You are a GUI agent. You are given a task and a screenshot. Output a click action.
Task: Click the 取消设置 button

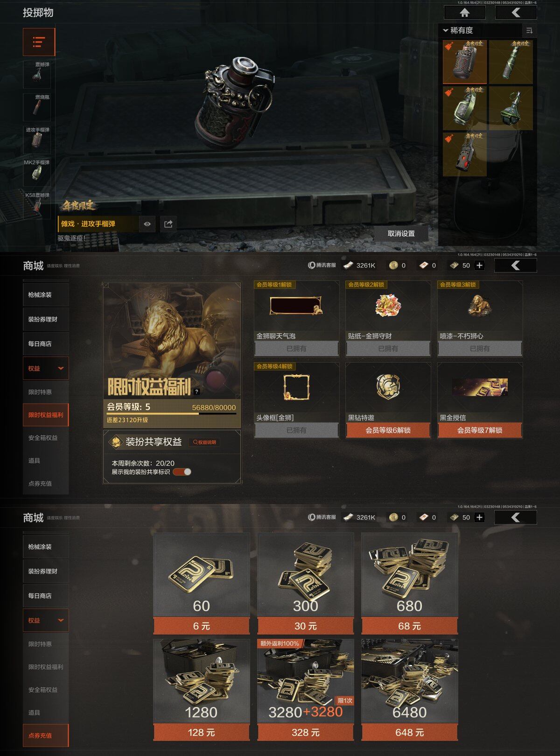[401, 233]
